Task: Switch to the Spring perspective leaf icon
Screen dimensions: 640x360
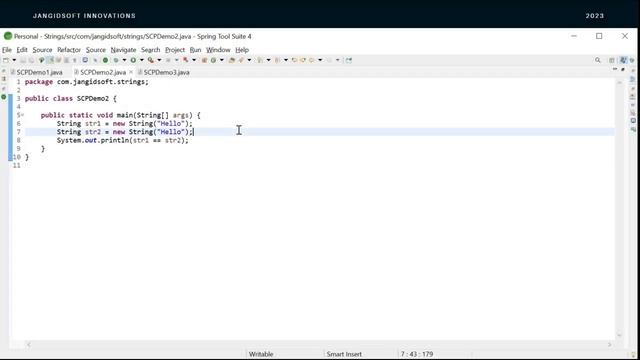Action: click(x=632, y=60)
